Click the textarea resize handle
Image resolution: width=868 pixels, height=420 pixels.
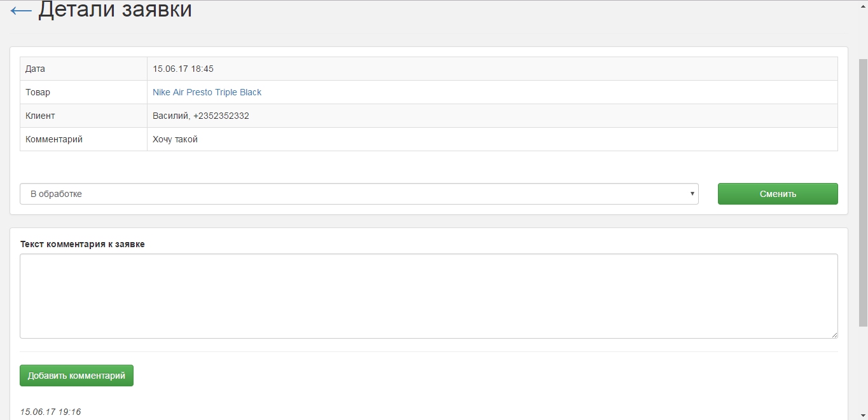point(834,335)
